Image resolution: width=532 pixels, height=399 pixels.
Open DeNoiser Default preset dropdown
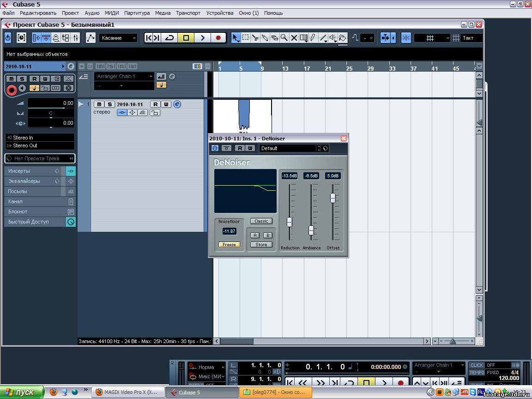tap(290, 148)
